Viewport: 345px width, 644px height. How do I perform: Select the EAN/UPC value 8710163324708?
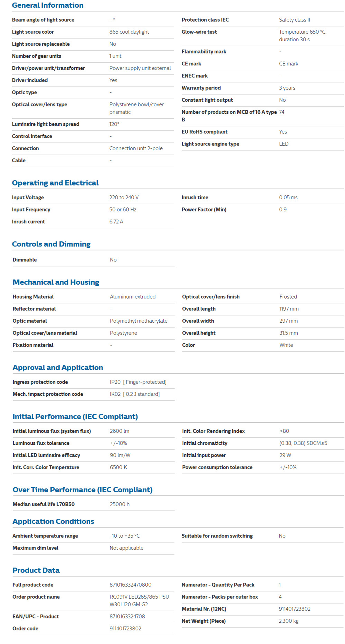(x=127, y=616)
